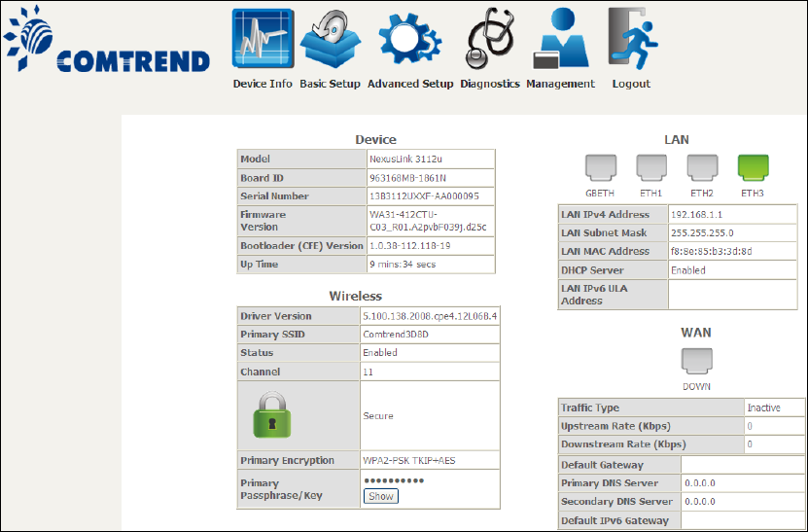
Task: Click the WAN section heading
Action: (696, 333)
